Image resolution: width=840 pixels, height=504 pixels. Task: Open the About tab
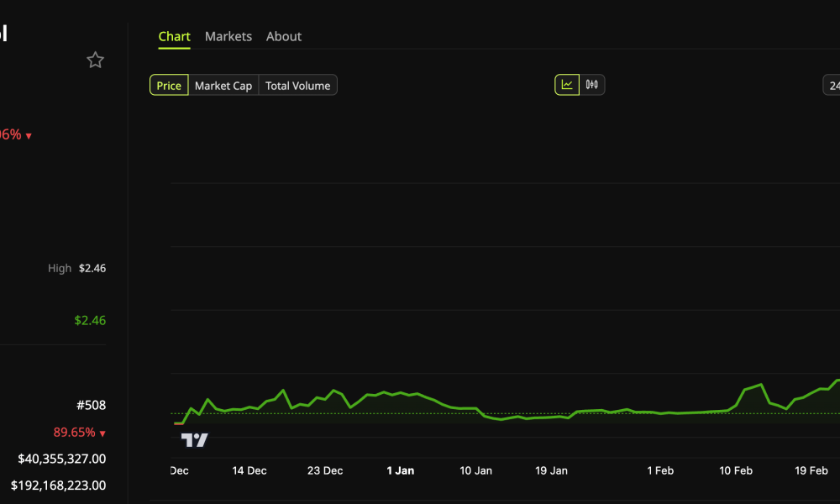point(284,37)
